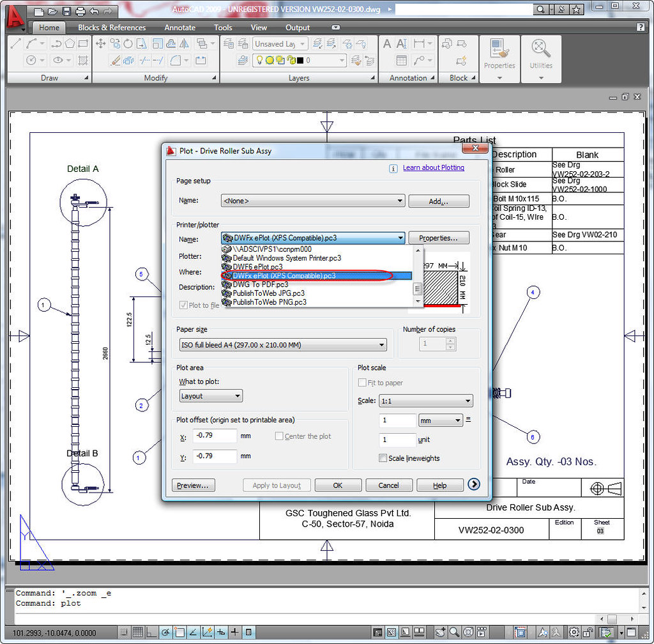Activate the Rotate tool in Modify panel
Screen dimensions: 654x644
[128, 43]
